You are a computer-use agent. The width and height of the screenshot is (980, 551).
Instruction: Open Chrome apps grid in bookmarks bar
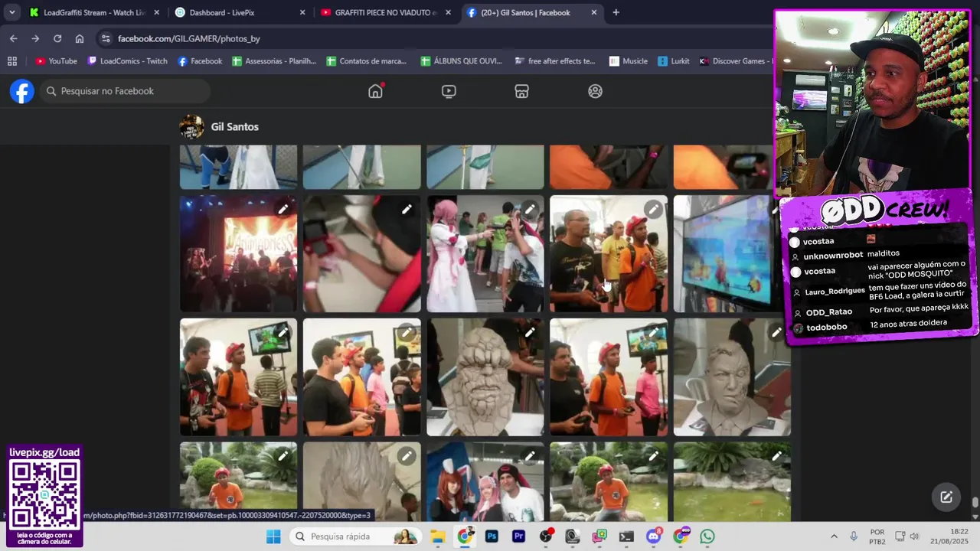(11, 61)
